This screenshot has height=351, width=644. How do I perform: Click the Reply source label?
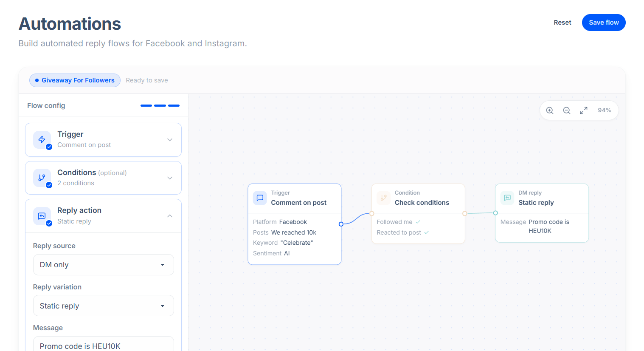point(54,246)
